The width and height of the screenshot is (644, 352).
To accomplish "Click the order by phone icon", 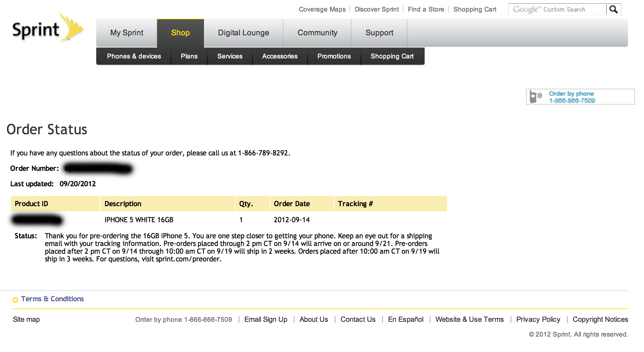I will click(x=535, y=97).
